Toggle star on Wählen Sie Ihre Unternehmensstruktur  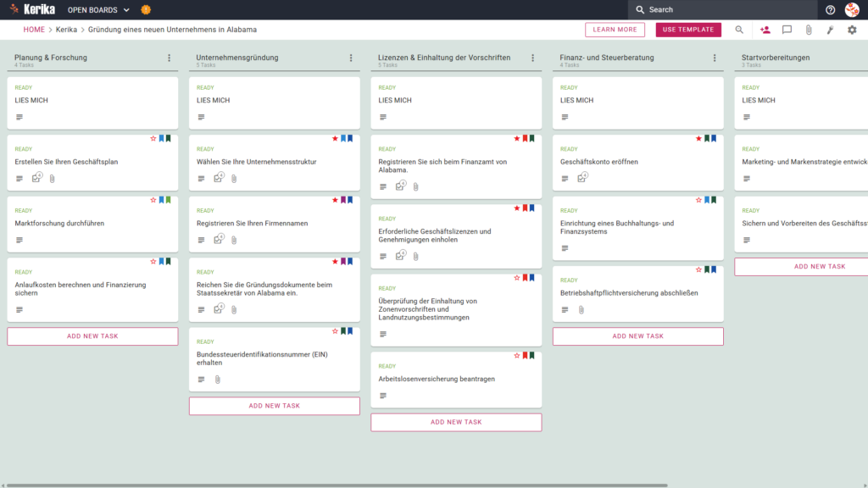point(335,138)
